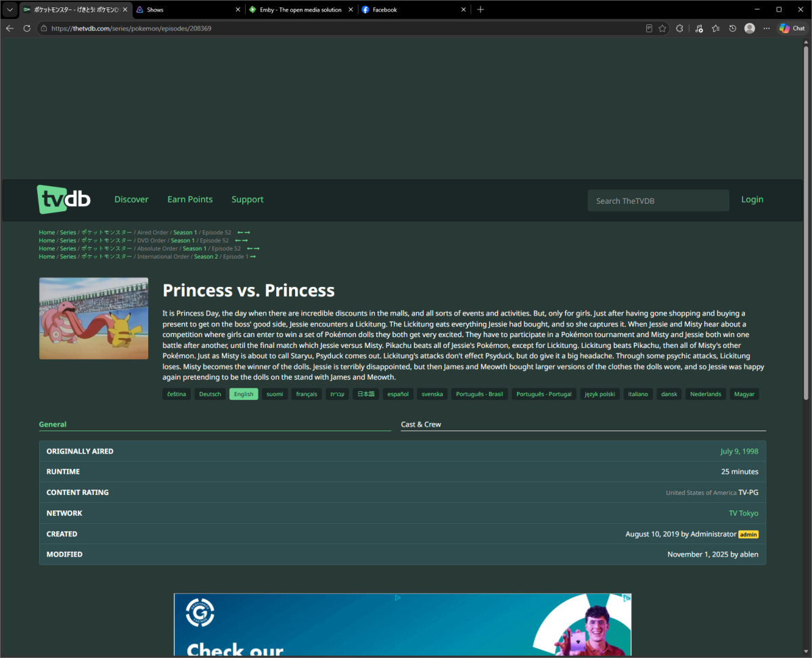Switch to the Cast & Crew tab

[x=583, y=424]
